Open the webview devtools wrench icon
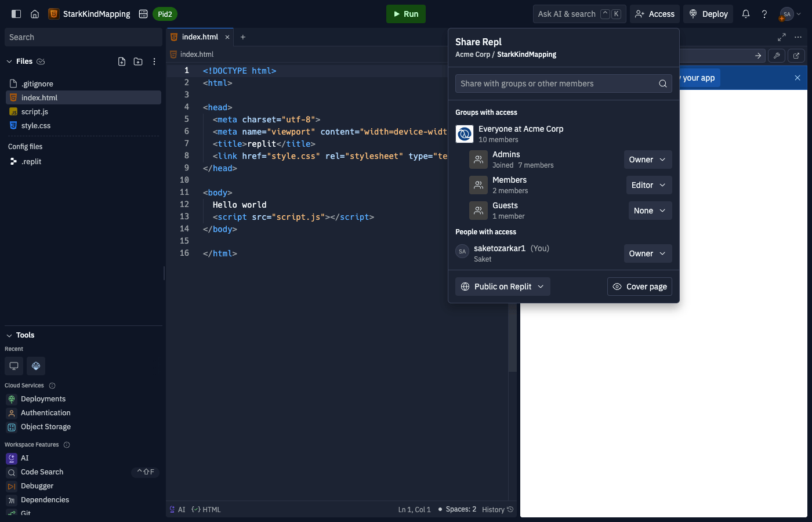 (777, 56)
